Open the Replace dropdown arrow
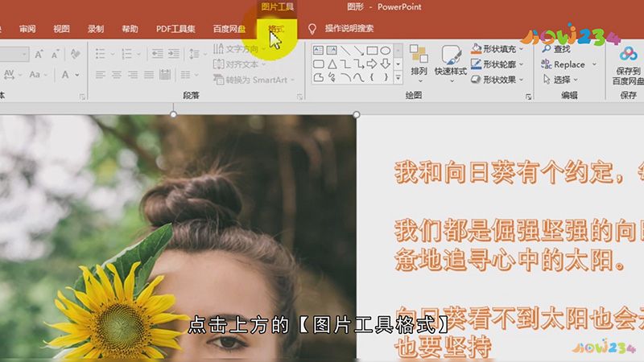The height and width of the screenshot is (362, 644). 594,64
